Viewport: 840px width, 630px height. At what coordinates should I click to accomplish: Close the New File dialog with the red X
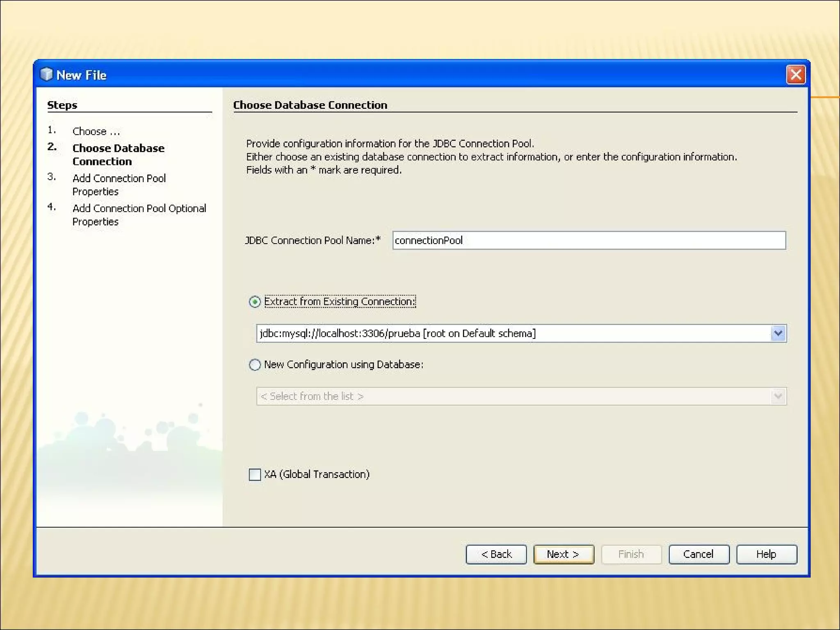pyautogui.click(x=795, y=75)
